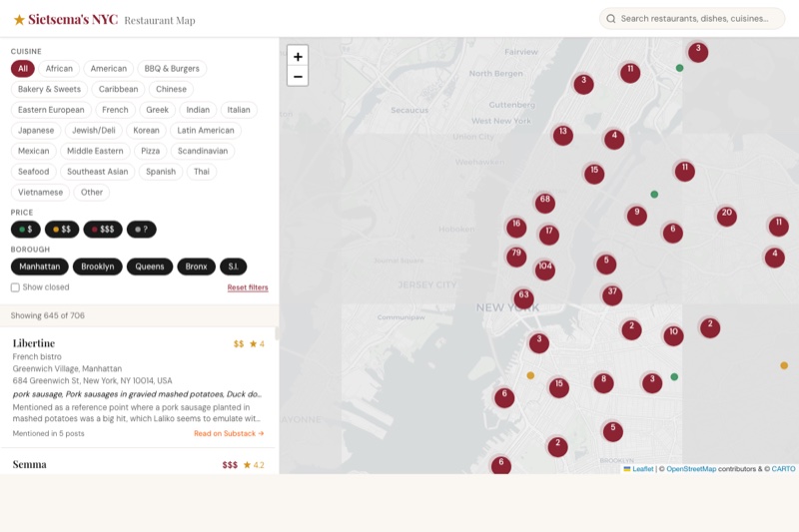The image size is (799, 532).
Task: Toggle the unknown price filter
Action: pyautogui.click(x=142, y=230)
